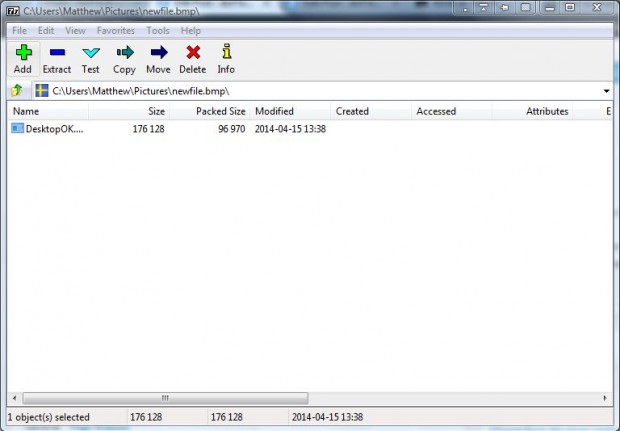Open Info with the yellow i icon
The height and width of the screenshot is (431, 620).
click(x=227, y=51)
